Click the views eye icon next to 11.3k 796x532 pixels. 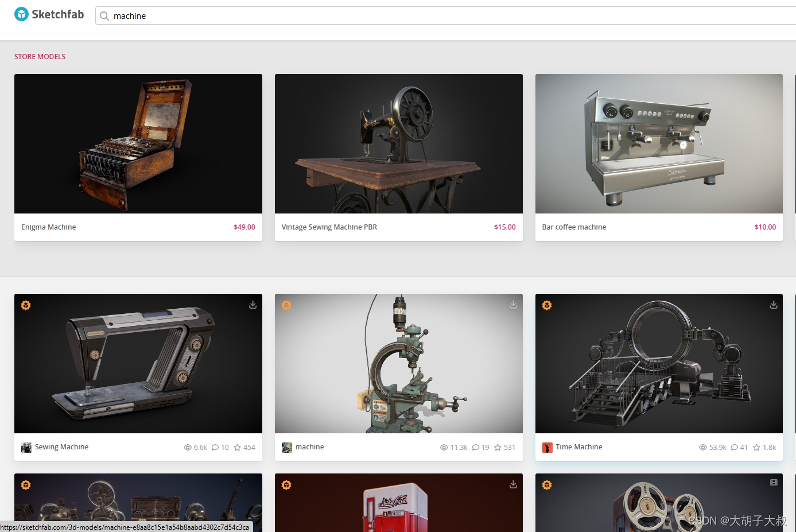444,448
